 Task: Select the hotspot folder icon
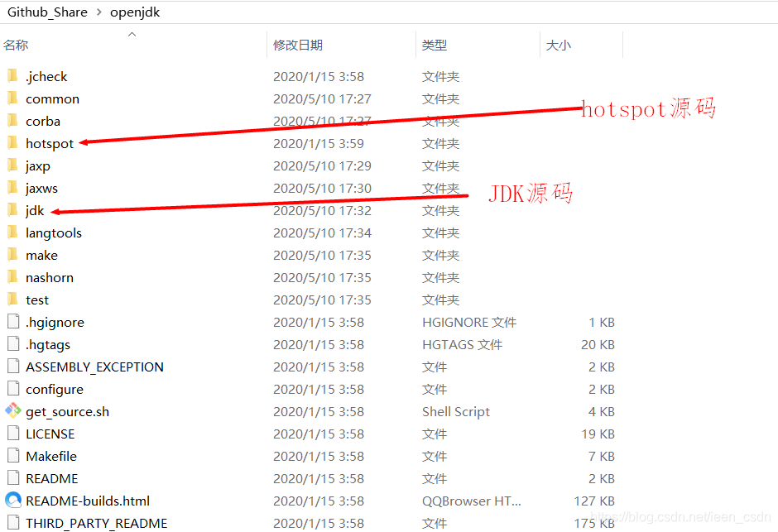click(13, 143)
